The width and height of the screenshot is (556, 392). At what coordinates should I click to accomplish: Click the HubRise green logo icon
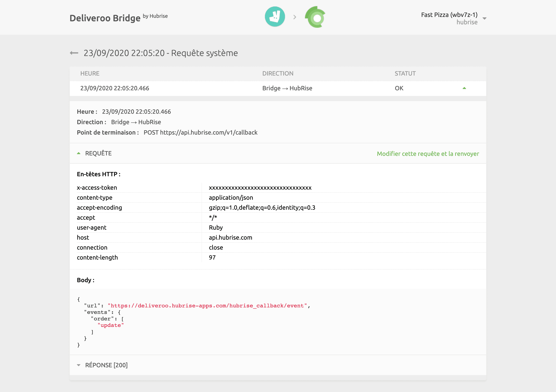point(315,17)
